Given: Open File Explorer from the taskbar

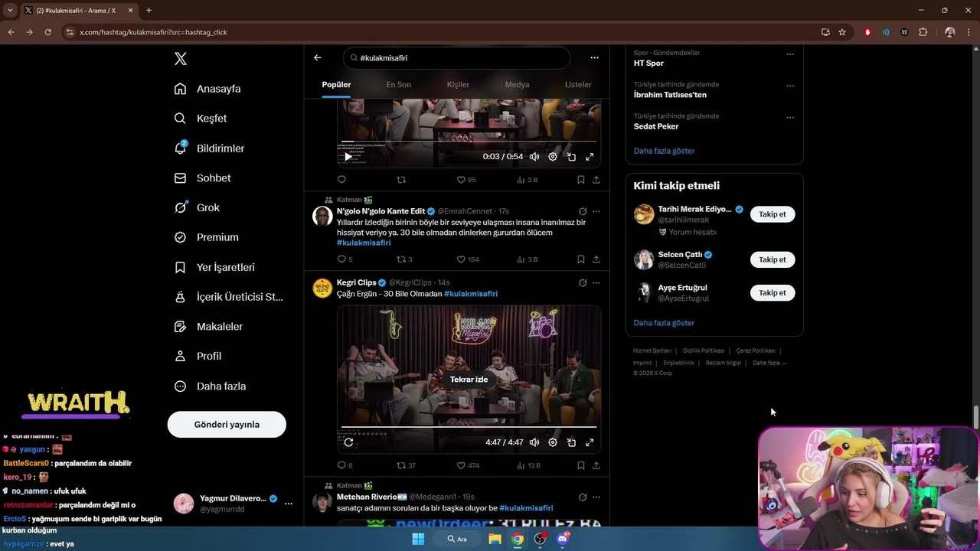Looking at the screenshot, I should pyautogui.click(x=495, y=539).
